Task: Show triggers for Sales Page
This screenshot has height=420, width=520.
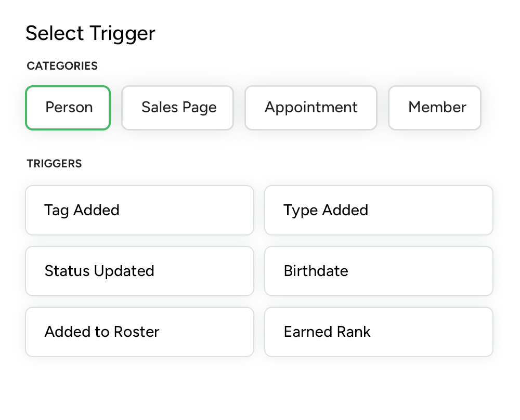Action: click(x=178, y=108)
